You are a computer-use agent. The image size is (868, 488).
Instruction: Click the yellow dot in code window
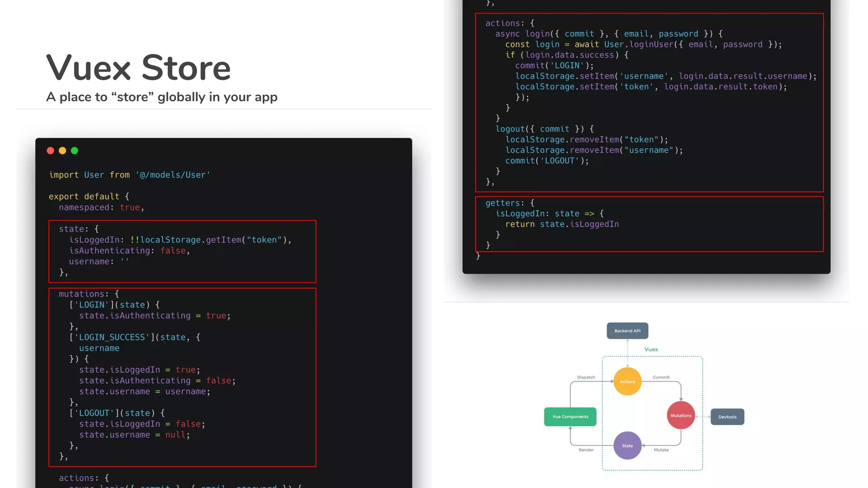point(62,151)
